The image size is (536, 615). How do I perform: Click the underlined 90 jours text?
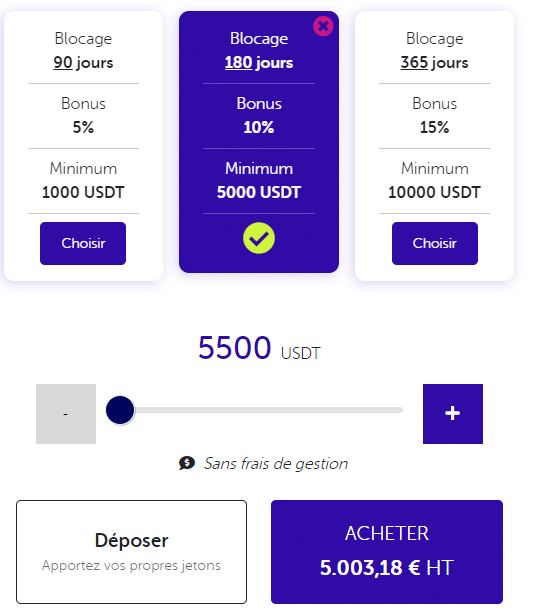(83, 63)
